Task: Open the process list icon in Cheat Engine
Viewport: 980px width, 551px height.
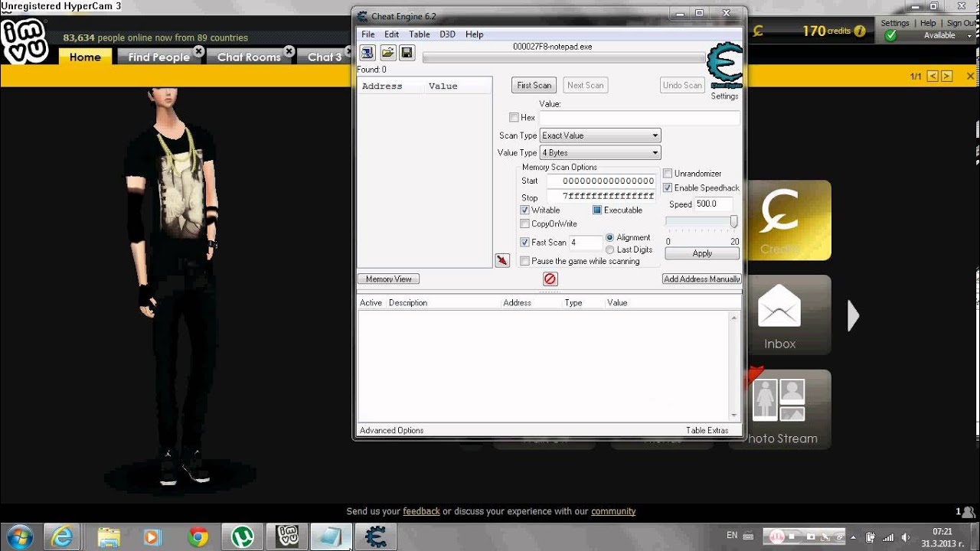Action: pyautogui.click(x=367, y=53)
